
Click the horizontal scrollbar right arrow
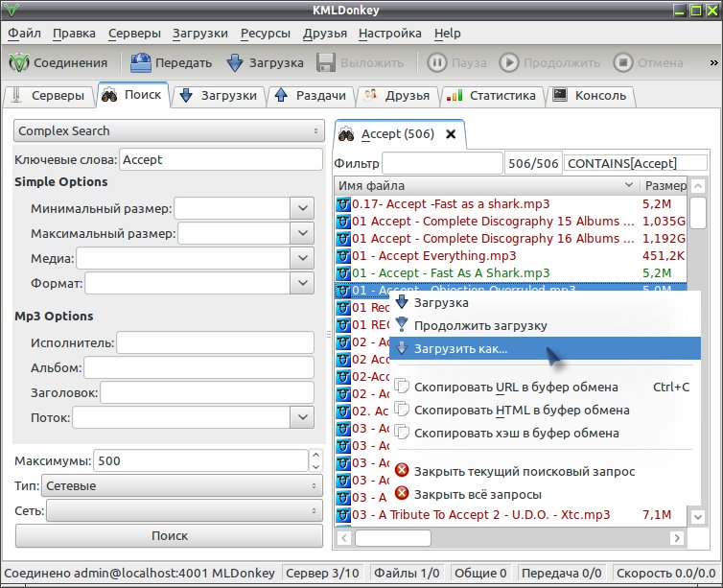pos(677,538)
